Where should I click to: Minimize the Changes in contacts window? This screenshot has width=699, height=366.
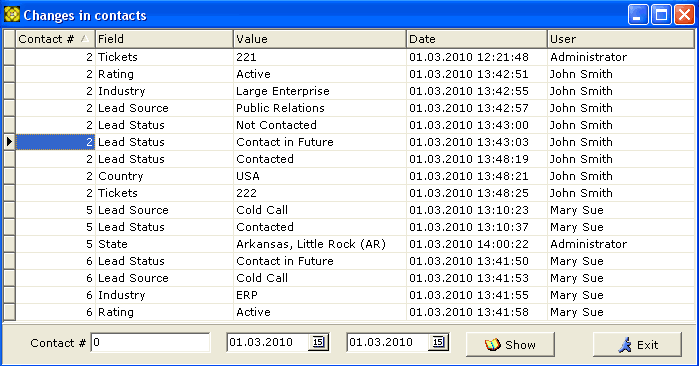click(x=638, y=15)
